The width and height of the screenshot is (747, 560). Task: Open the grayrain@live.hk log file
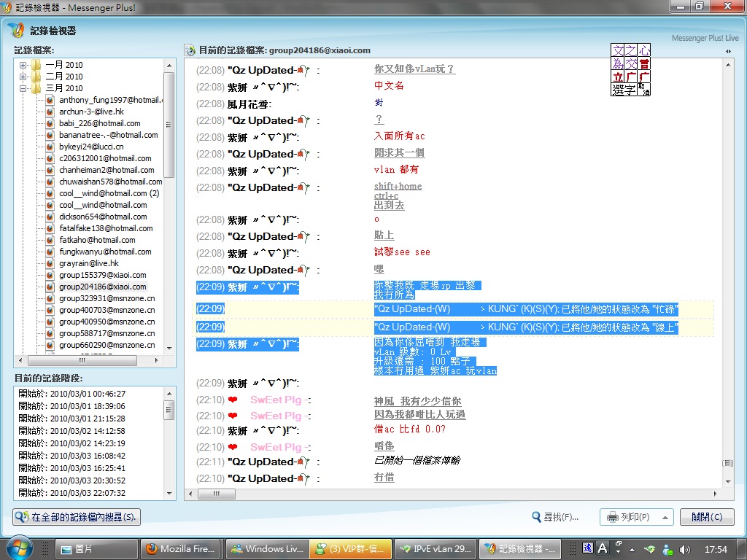(x=88, y=263)
